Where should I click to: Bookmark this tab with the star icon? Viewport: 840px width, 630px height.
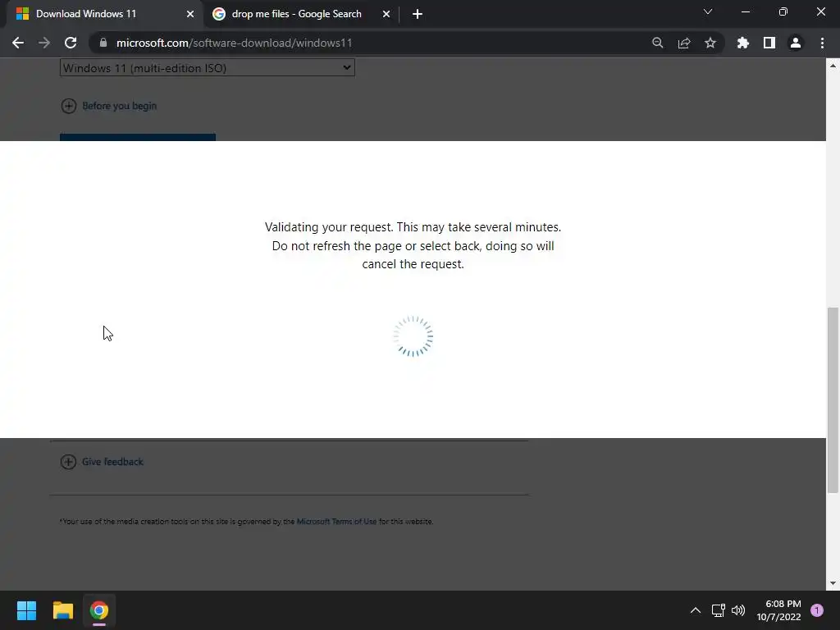(x=710, y=43)
